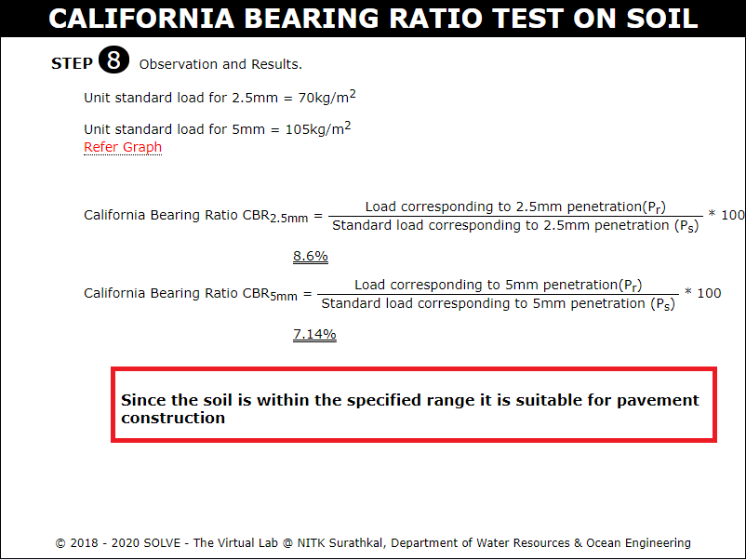Open the red Refer Graph link
The width and height of the screenshot is (746, 560).
[x=123, y=148]
